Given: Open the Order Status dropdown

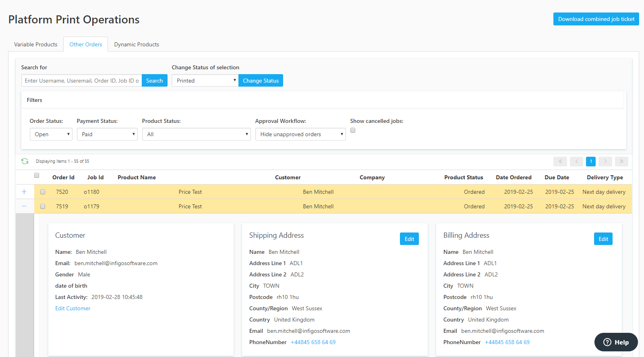Looking at the screenshot, I should 51,134.
